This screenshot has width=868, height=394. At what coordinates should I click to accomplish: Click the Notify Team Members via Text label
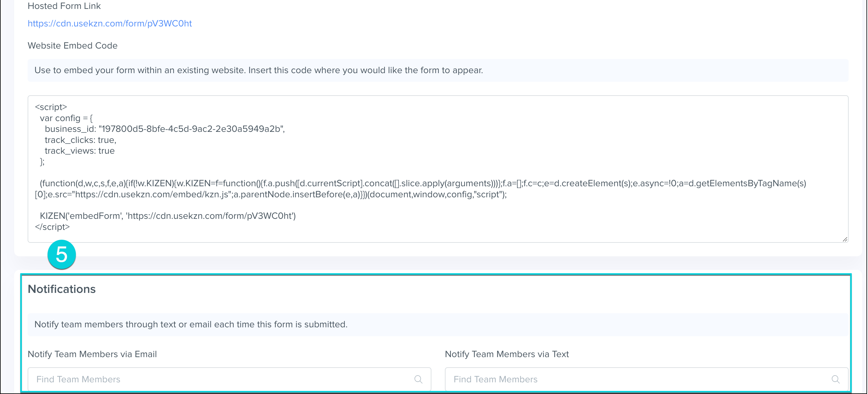point(506,354)
